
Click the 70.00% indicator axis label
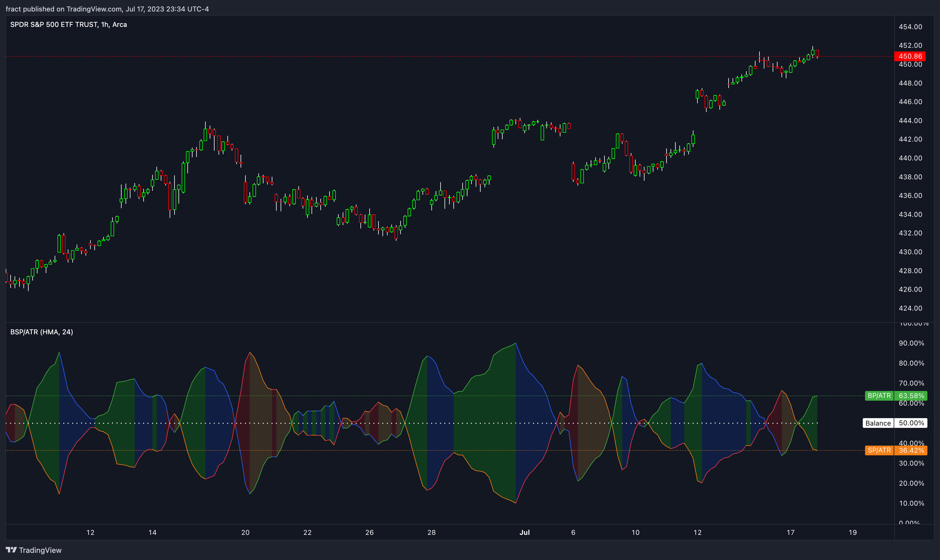[x=911, y=383]
